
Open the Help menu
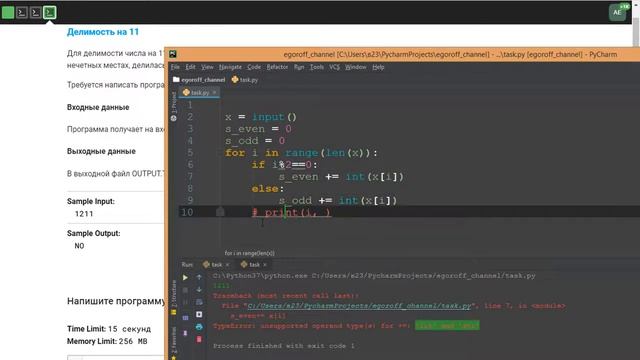point(378,67)
